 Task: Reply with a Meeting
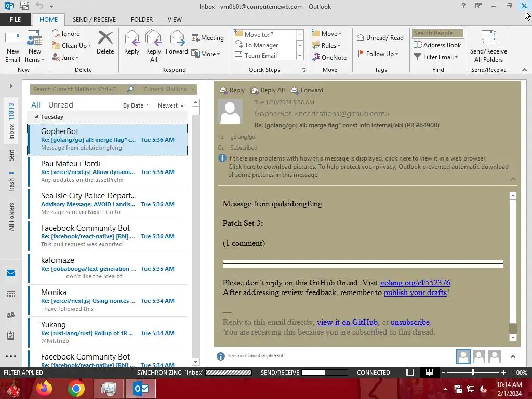pos(208,37)
